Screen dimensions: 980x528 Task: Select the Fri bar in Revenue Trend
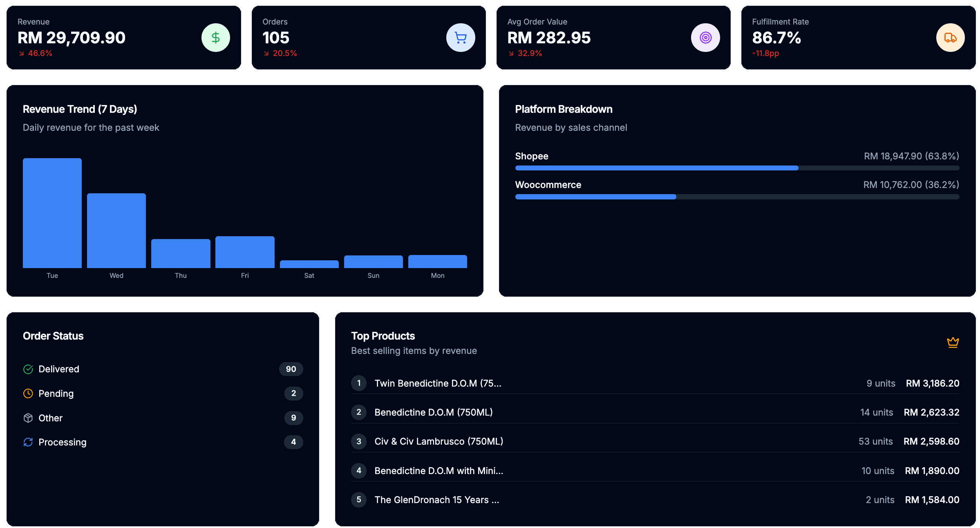coord(245,252)
